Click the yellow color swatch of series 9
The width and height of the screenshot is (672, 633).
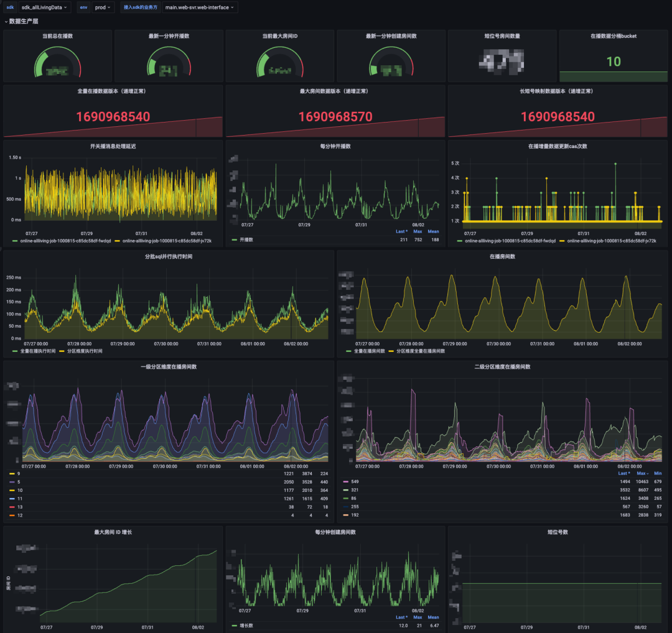[x=12, y=474]
